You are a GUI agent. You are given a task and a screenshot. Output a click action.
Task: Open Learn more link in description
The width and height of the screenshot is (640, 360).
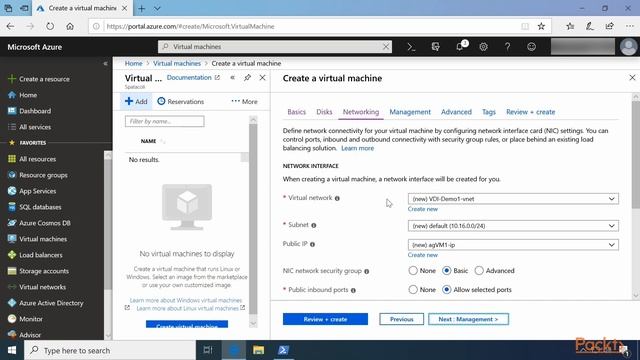click(x=357, y=148)
